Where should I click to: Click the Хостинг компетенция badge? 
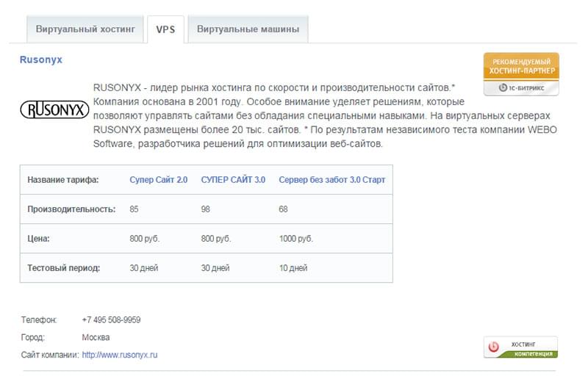(x=520, y=347)
